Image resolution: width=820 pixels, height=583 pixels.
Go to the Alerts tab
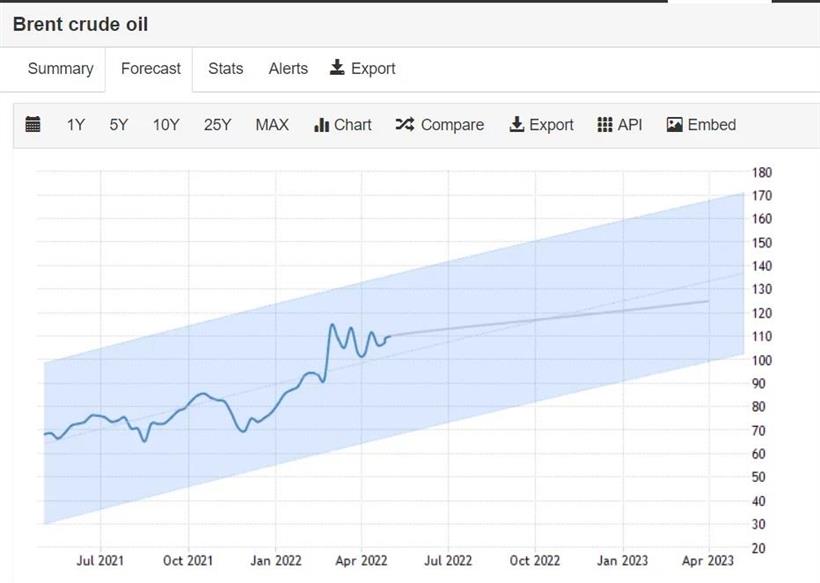pyautogui.click(x=288, y=69)
